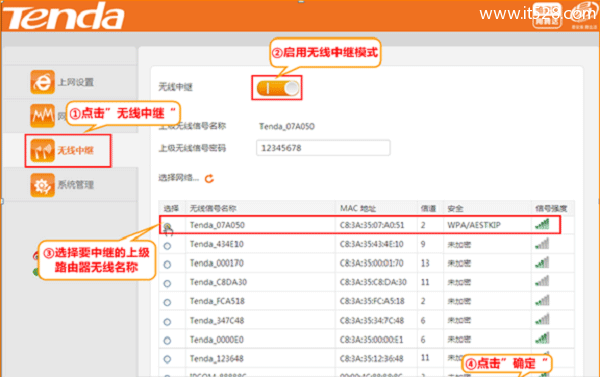Open 上网设置 internet settings icon

42,82
